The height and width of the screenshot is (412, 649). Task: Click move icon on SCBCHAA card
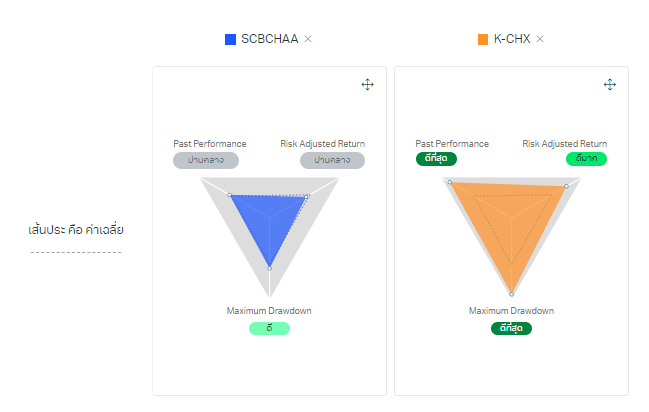pos(367,85)
